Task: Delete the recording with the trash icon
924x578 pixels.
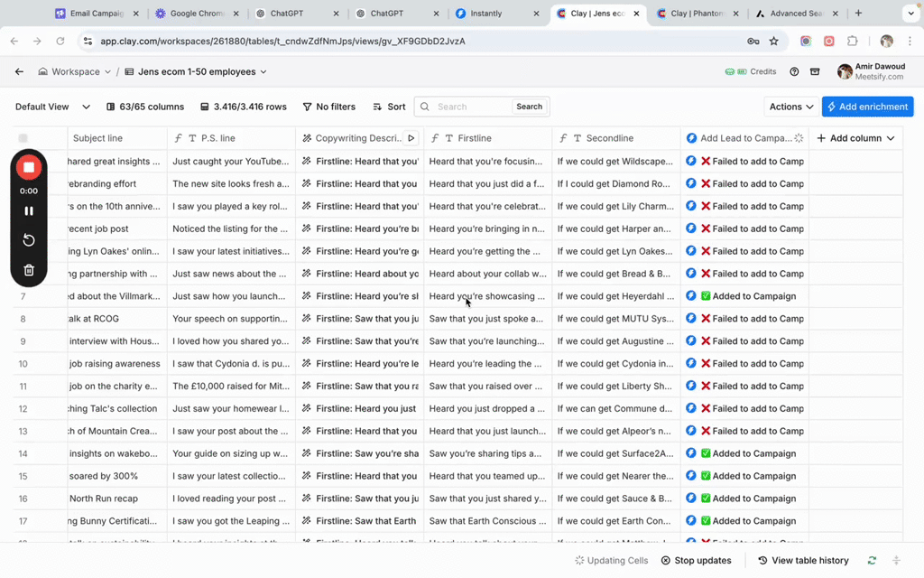Action: 29,270
